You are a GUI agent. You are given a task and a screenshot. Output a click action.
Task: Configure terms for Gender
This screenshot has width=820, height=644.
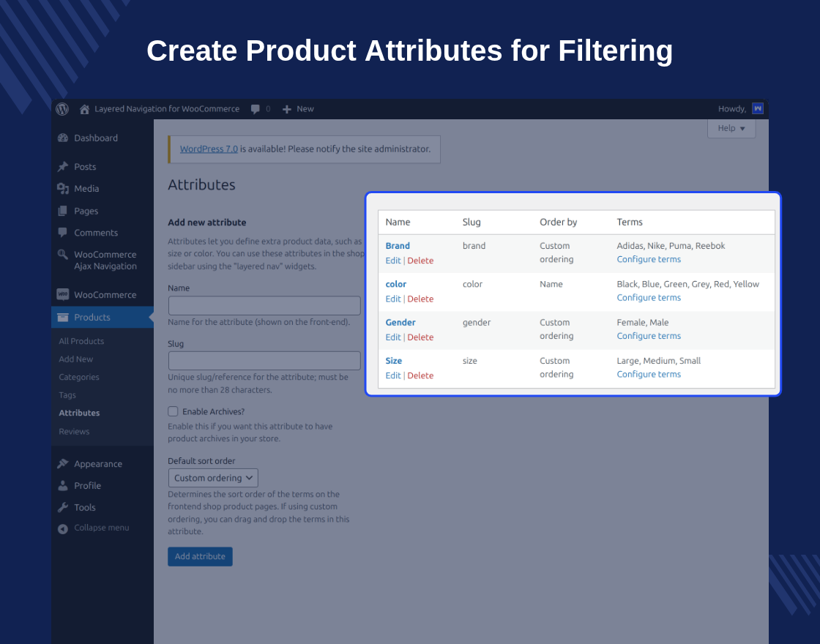pos(649,336)
